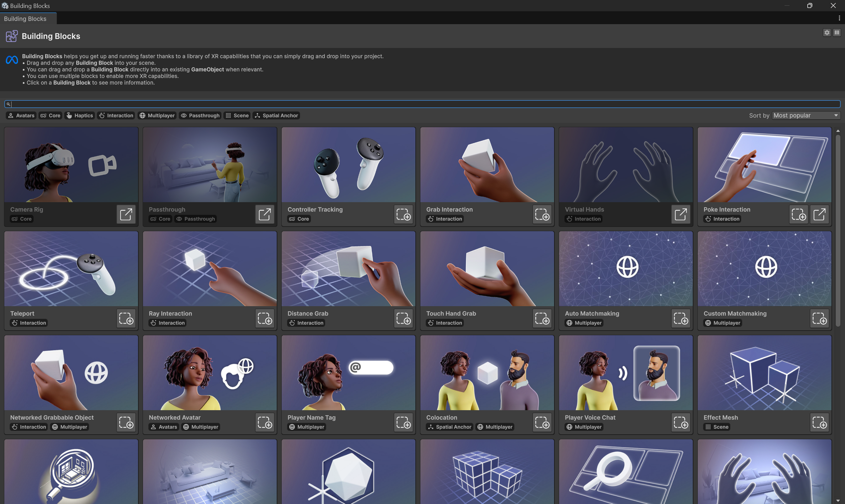Image resolution: width=845 pixels, height=504 pixels.
Task: Toggle the Spatial Anchor tag filter
Action: [276, 116]
